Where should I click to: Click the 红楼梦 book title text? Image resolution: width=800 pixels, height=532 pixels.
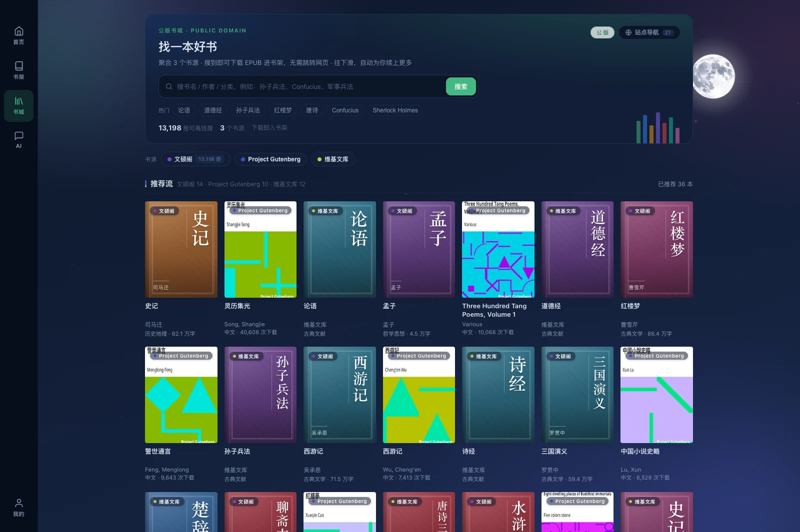click(x=630, y=306)
